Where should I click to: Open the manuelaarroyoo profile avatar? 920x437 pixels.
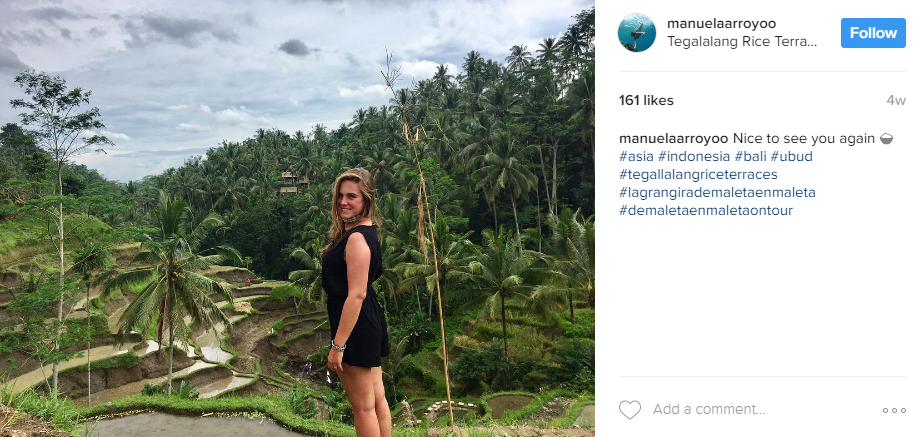click(637, 33)
